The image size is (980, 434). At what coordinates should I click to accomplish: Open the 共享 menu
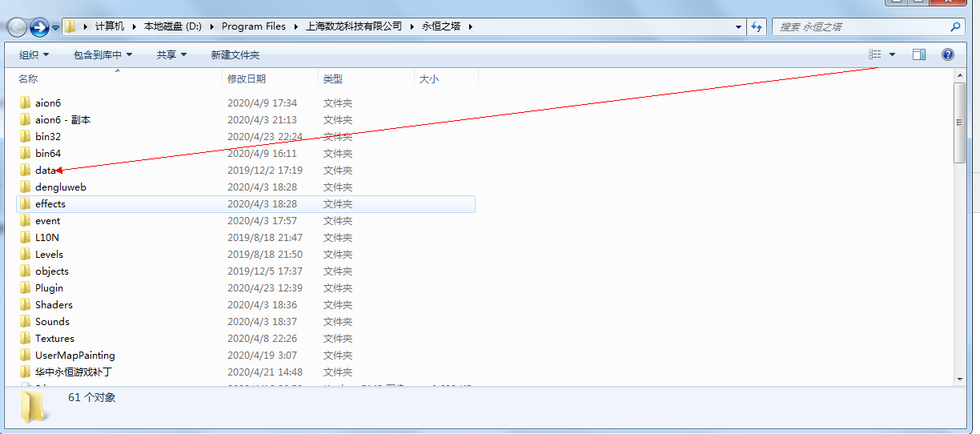pyautogui.click(x=171, y=54)
